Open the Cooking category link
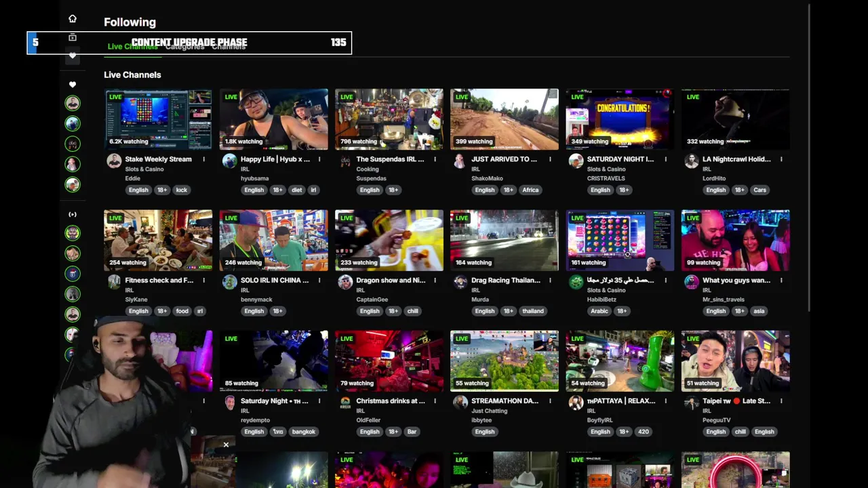This screenshot has height=488, width=868. pyautogui.click(x=368, y=169)
